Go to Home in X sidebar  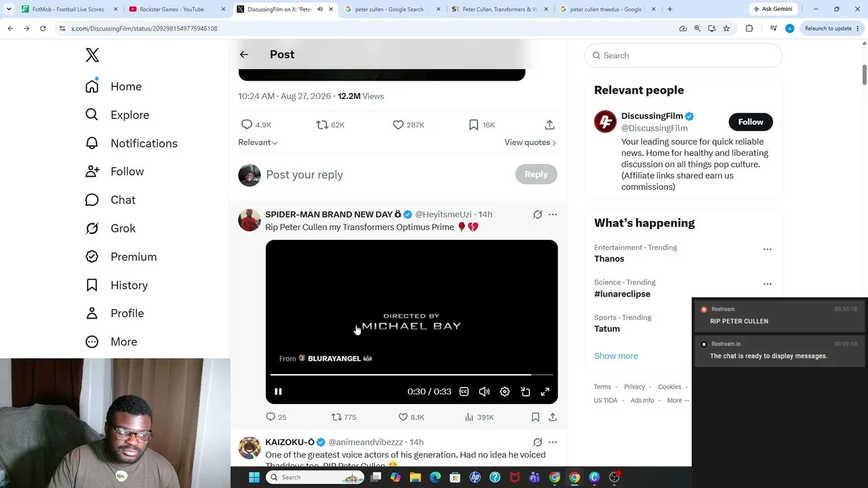114,87
